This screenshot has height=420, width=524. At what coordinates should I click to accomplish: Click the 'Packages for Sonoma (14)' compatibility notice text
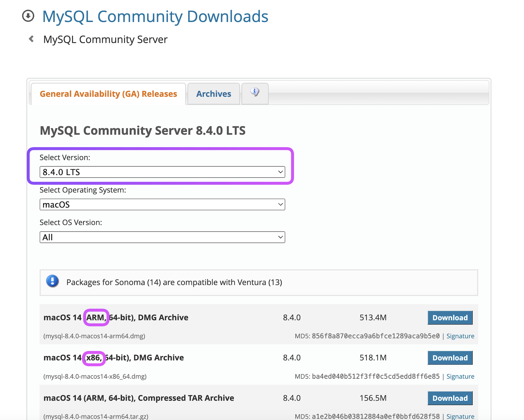tap(174, 282)
